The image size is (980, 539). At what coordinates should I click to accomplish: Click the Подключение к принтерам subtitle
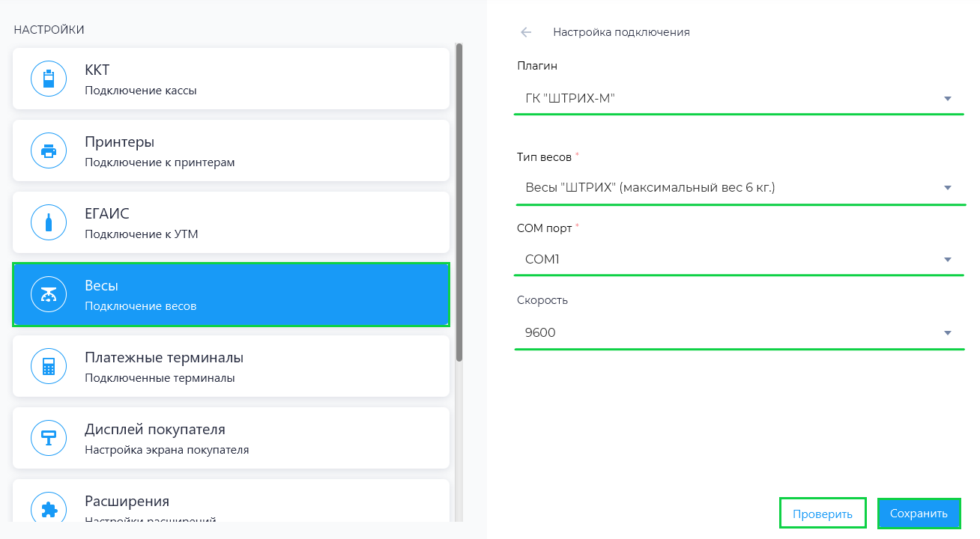[x=160, y=162]
